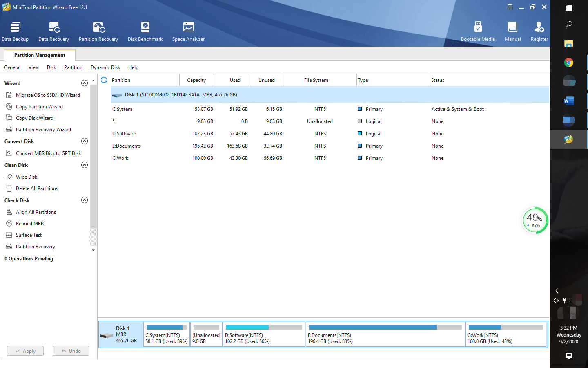The width and height of the screenshot is (588, 368).
Task: Choose Delete All Partitions
Action: point(37,188)
